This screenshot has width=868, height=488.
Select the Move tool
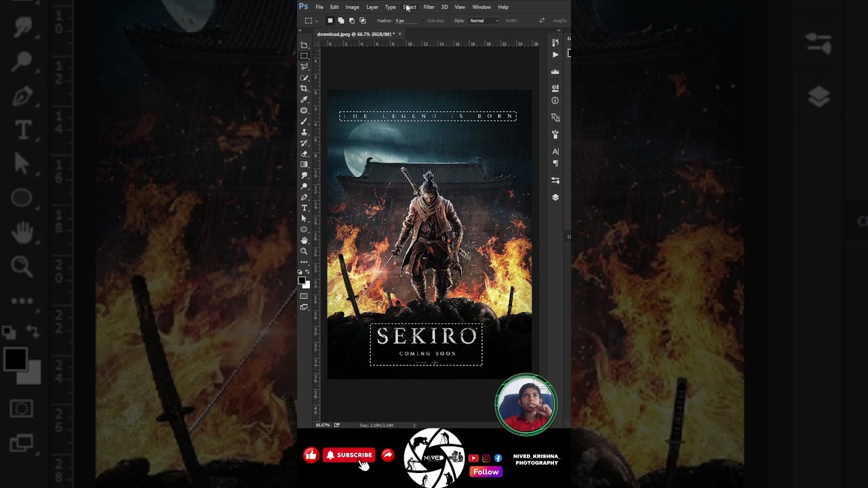[x=304, y=45]
